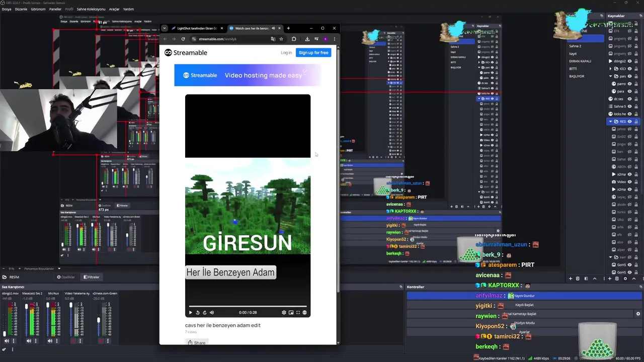
Task: Mute the Masaüstü Ses 2 channel
Action: (29, 341)
